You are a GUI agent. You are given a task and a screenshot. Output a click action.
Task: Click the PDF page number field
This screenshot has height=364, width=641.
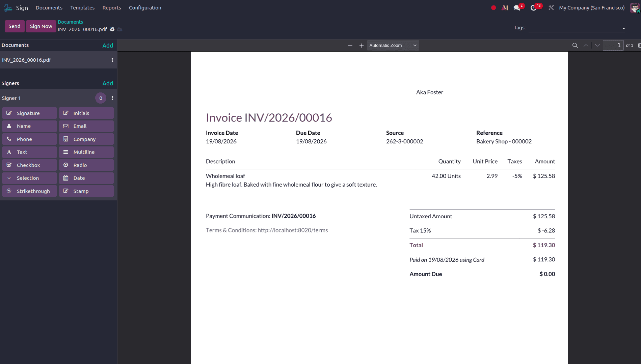(613, 46)
